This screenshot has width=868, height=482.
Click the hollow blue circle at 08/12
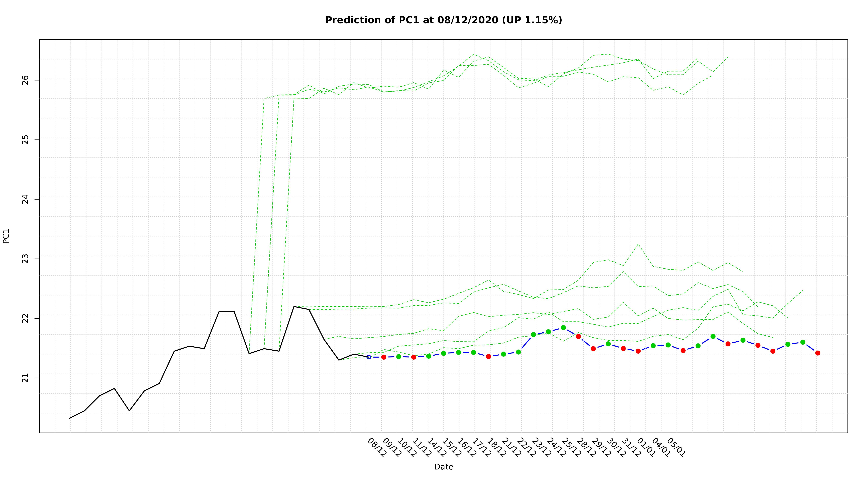pos(369,357)
